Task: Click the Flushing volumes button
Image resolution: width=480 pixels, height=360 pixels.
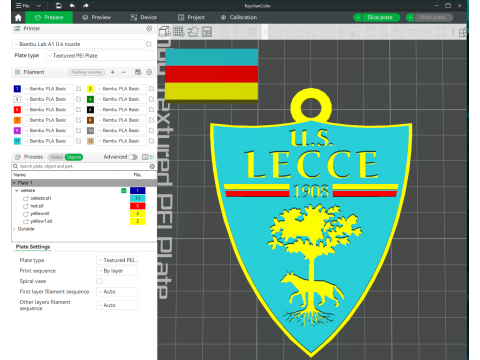Action: [87, 72]
